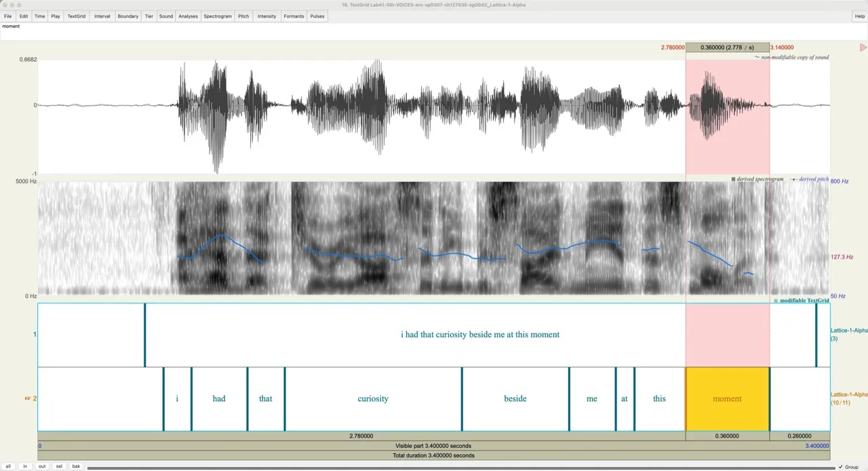Toggle the Group checkbox
Image resolution: width=868 pixels, height=471 pixels.
841,467
